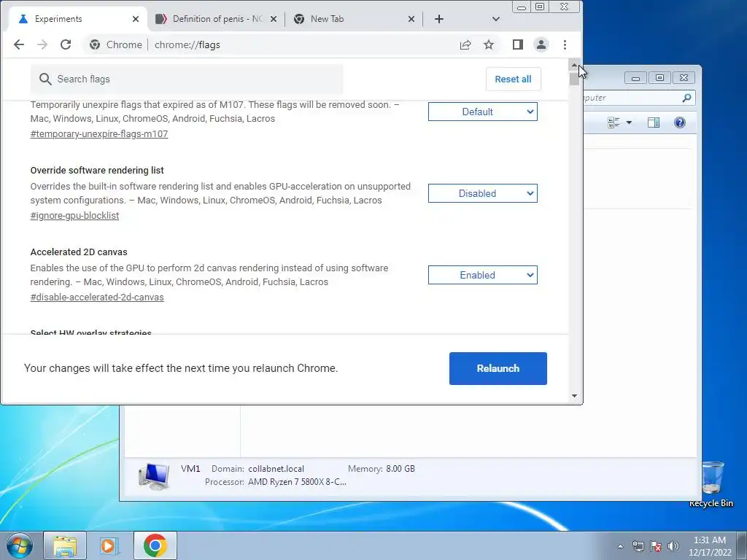The width and height of the screenshot is (747, 560).
Task: Click the network tray icon
Action: (638, 546)
